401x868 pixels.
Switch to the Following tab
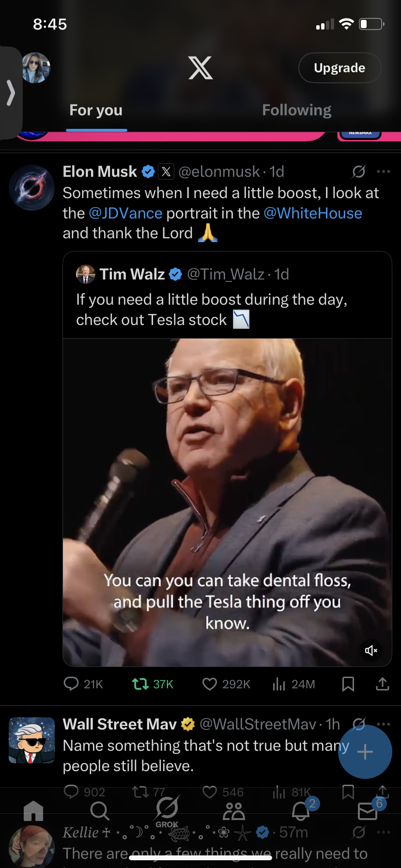(297, 110)
